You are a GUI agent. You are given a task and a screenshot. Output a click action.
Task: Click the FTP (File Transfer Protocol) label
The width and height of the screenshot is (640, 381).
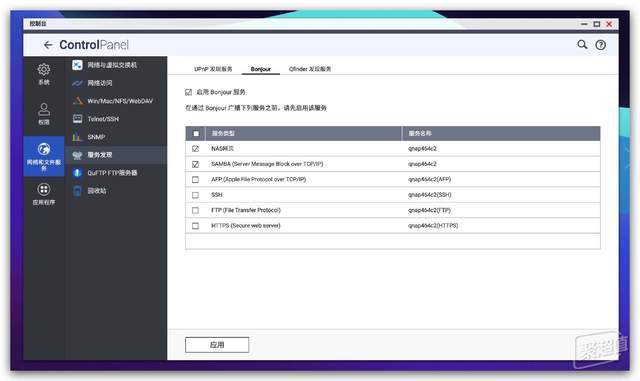click(246, 210)
